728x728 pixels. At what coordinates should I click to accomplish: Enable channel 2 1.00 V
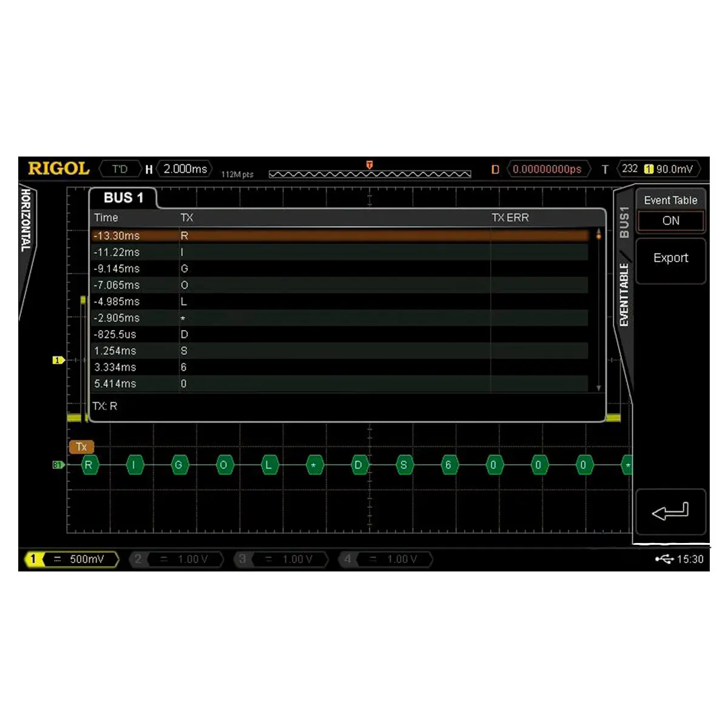click(177, 559)
